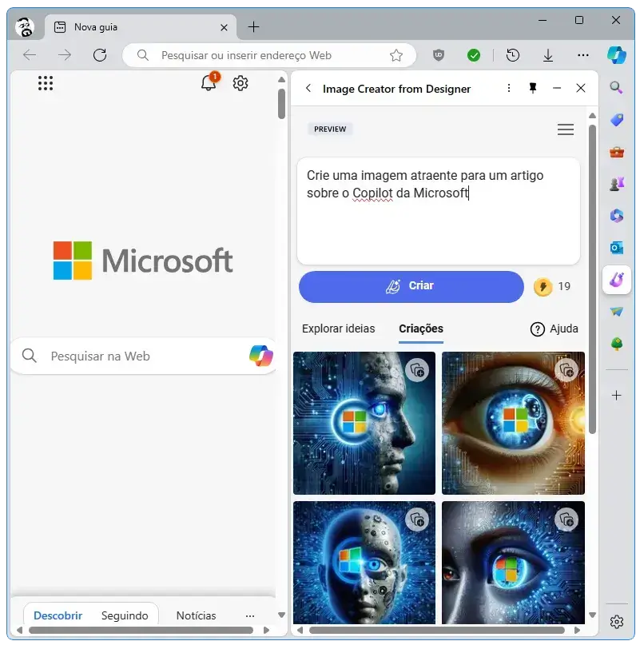Screen dimensions: 644x649
Task: Open the apps grid launcher
Action: pos(46,83)
